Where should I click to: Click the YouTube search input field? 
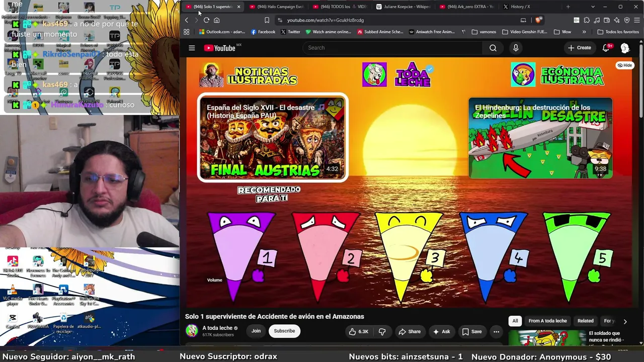pos(392,48)
